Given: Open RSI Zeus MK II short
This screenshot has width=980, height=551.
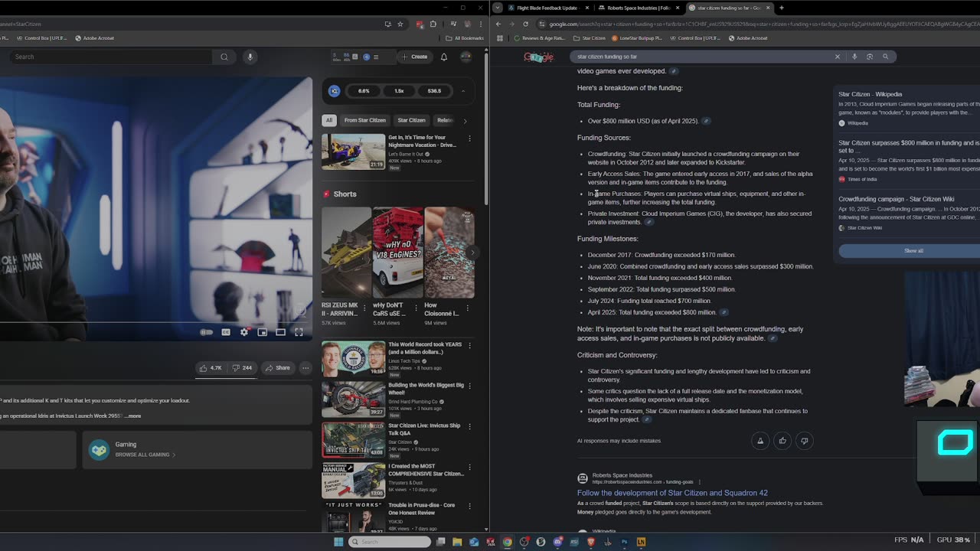Looking at the screenshot, I should click(346, 253).
